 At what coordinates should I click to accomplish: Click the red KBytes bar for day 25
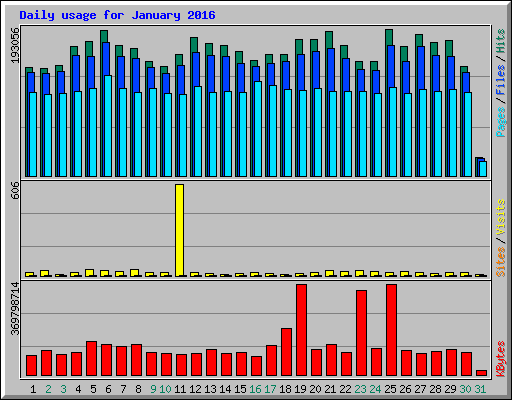point(391,330)
